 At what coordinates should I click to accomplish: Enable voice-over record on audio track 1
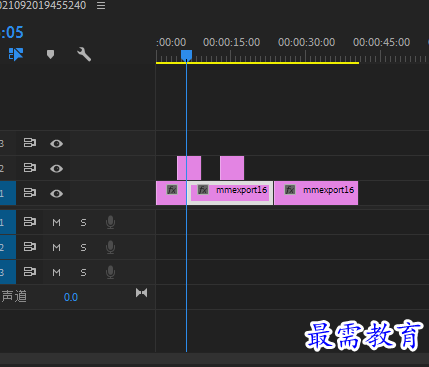[110, 222]
